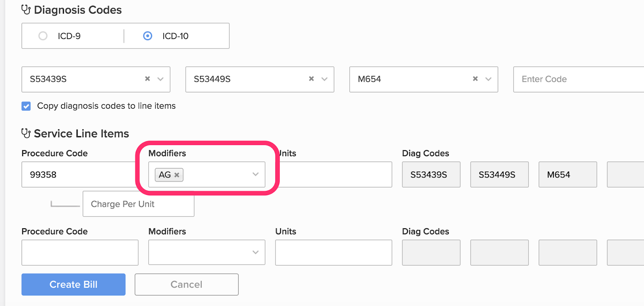Click the stethoscope icon beside Service Line Items

click(x=26, y=133)
